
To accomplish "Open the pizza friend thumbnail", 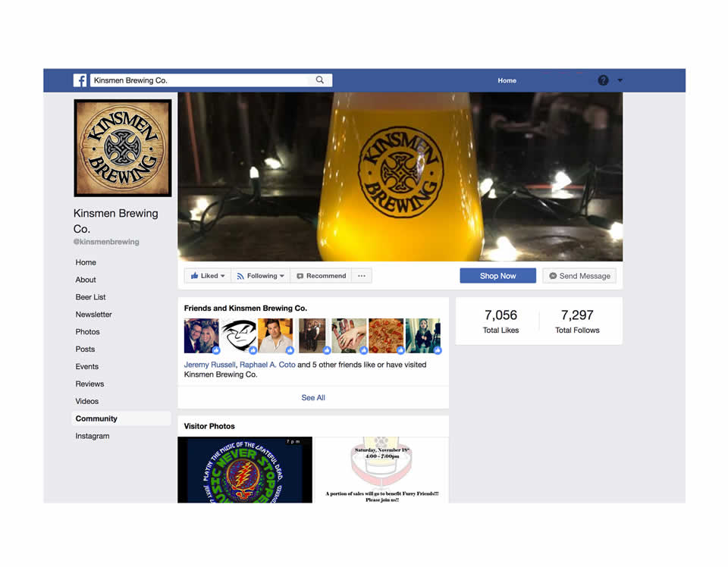I will pos(386,336).
